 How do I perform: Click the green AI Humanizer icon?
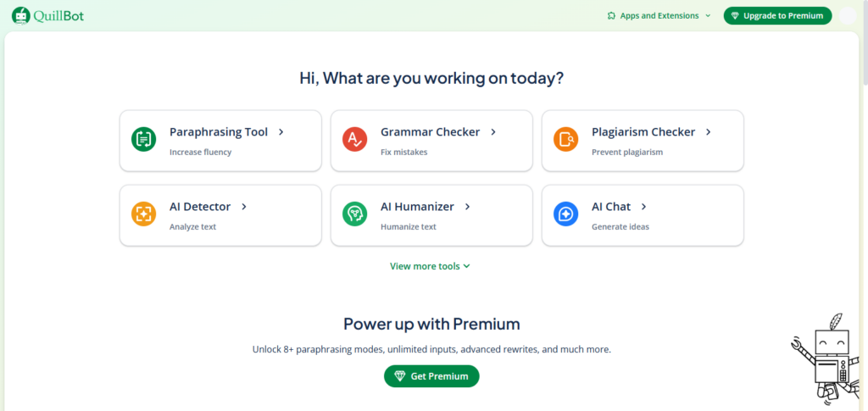[354, 214]
